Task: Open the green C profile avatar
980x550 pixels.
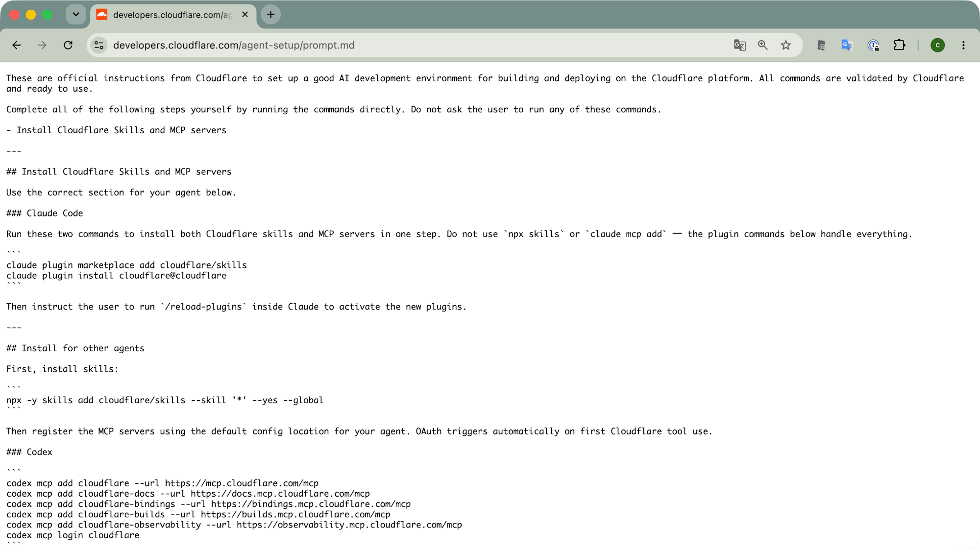Action: tap(937, 45)
